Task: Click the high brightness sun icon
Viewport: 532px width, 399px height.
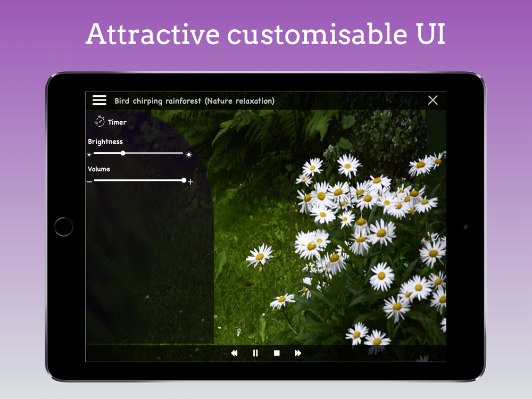Action: (x=189, y=155)
